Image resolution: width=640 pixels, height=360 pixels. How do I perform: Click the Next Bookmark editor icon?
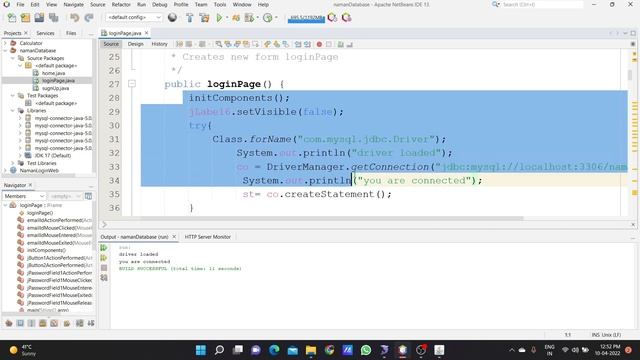pos(276,44)
